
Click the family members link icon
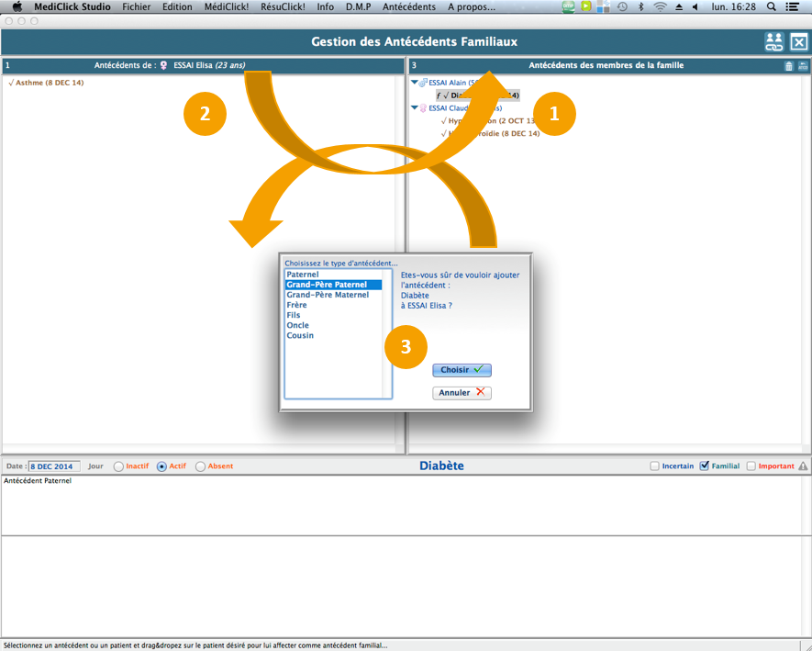[x=774, y=41]
